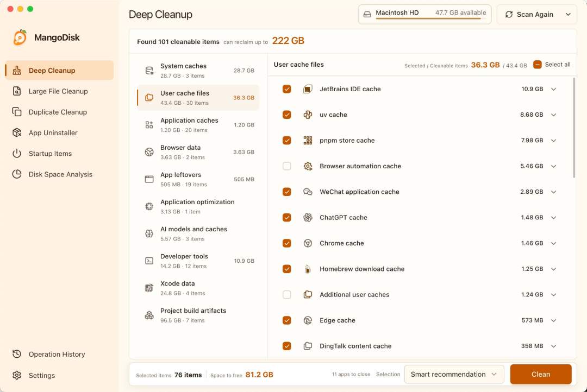This screenshot has width=587, height=392.
Task: Click the ChatGPT cache icon
Action: [308, 217]
